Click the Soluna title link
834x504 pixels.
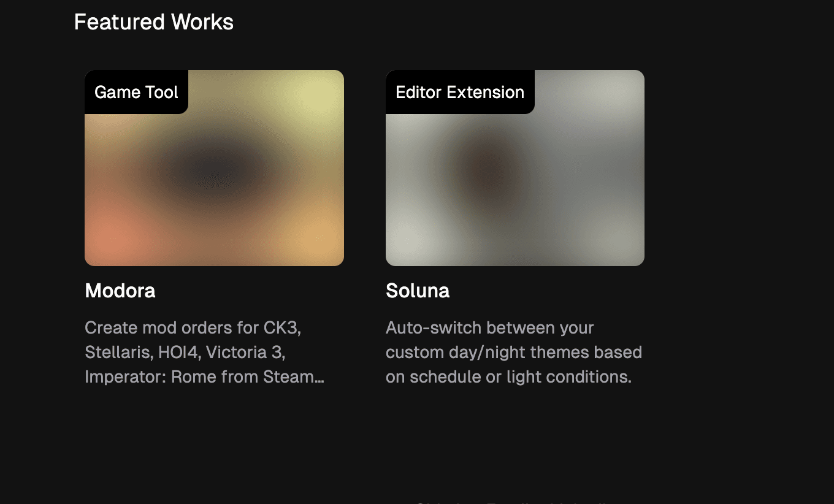[417, 291]
